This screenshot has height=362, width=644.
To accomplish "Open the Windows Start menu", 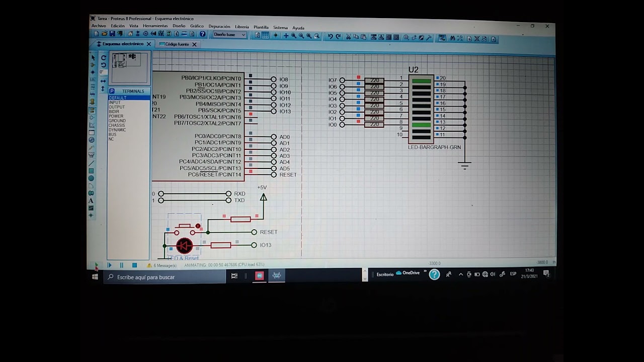I will point(95,277).
